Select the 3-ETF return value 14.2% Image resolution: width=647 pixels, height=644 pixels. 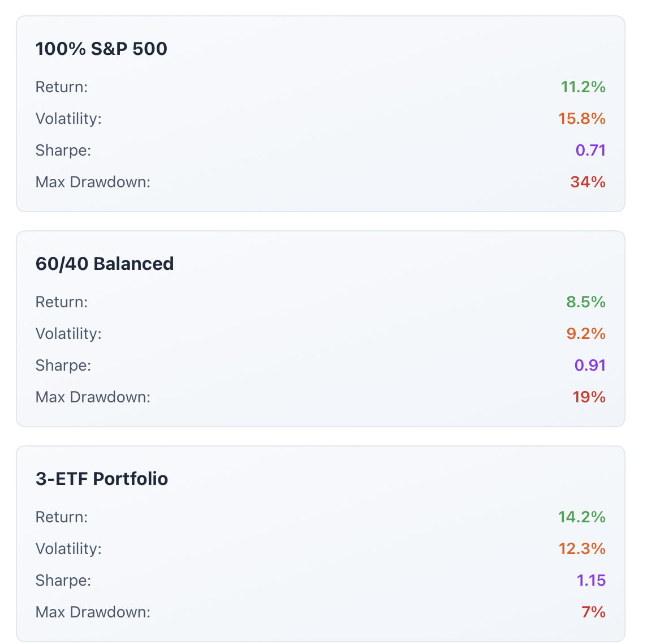(582, 517)
